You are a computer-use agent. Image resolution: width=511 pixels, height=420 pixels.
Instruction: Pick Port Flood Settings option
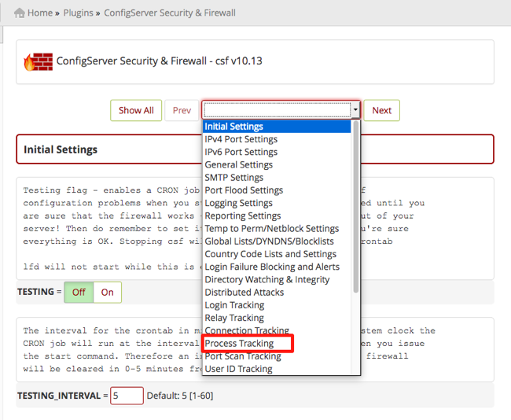click(x=277, y=190)
